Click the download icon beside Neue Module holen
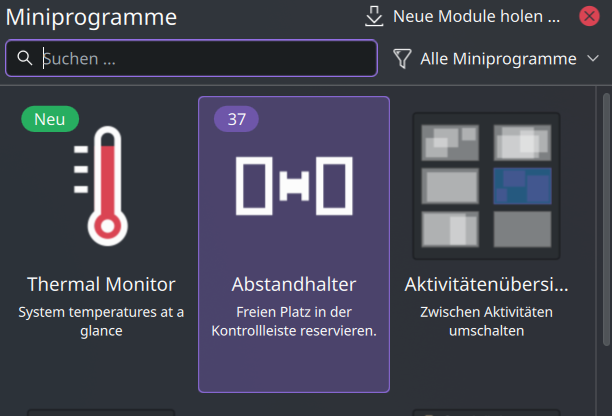 374,16
